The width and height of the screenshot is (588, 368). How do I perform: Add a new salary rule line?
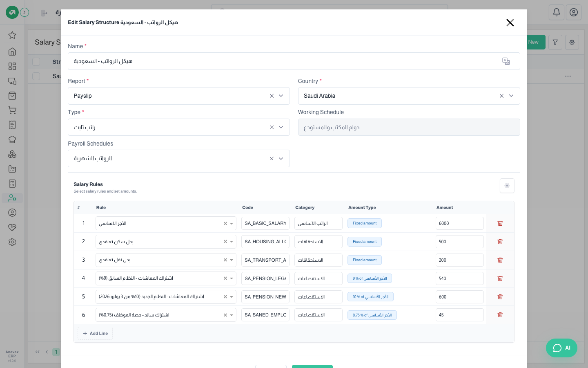coord(95,333)
